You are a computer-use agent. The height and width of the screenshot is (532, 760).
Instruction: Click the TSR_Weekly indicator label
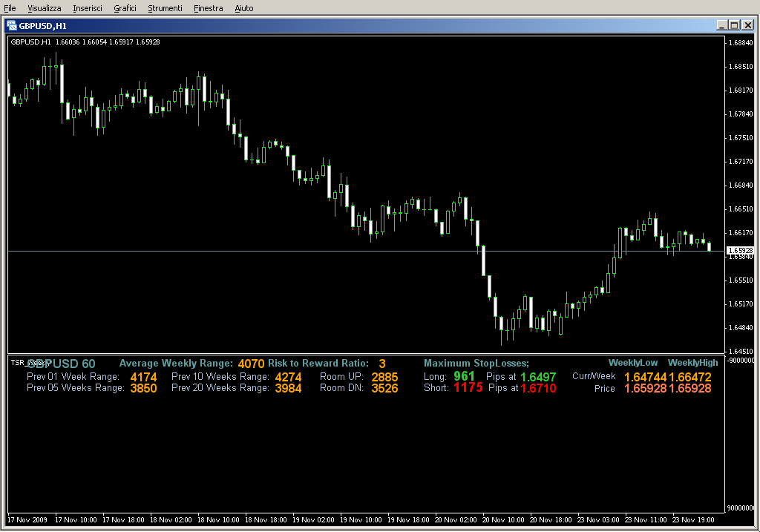click(30, 362)
